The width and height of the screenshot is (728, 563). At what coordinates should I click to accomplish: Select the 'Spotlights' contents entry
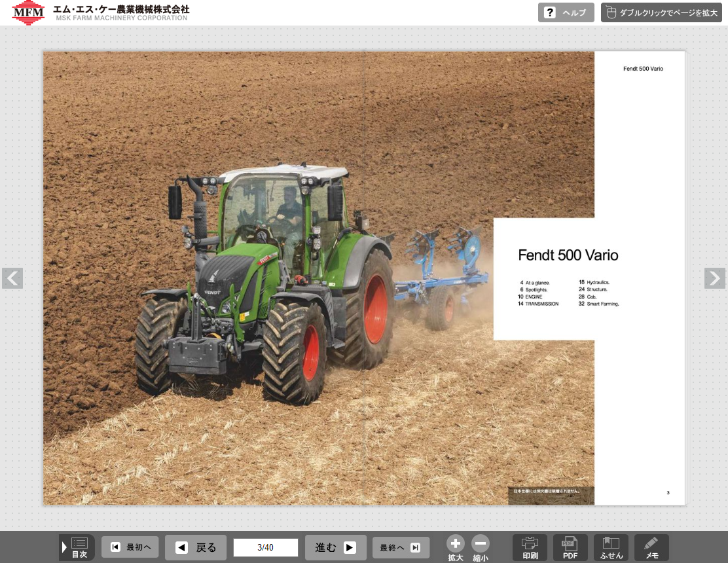tap(534, 289)
